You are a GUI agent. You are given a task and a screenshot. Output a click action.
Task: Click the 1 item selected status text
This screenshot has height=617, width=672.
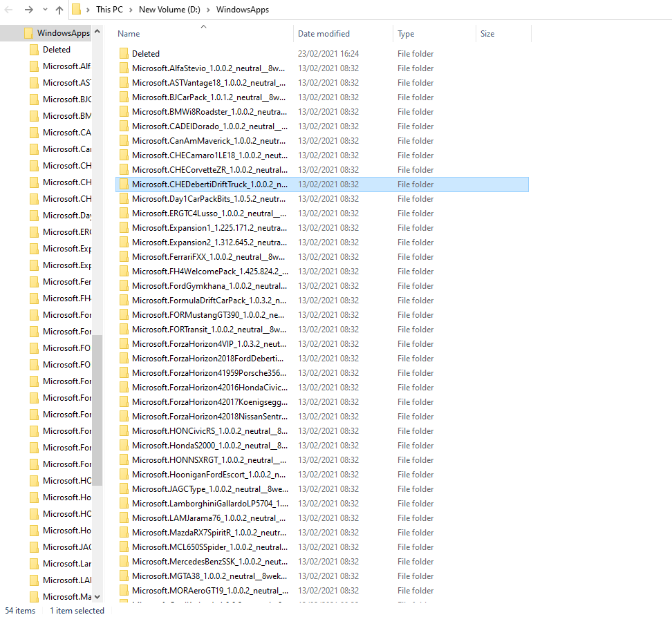pyautogui.click(x=77, y=611)
